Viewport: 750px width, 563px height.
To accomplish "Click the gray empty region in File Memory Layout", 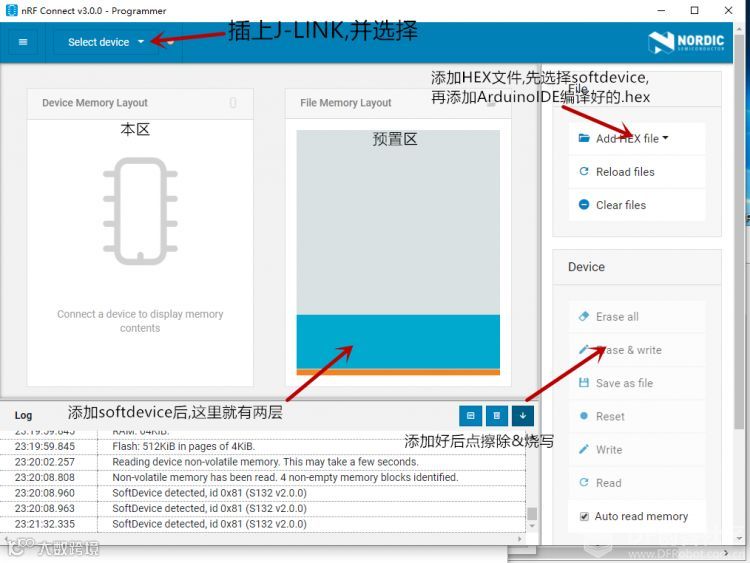I will coord(398,222).
